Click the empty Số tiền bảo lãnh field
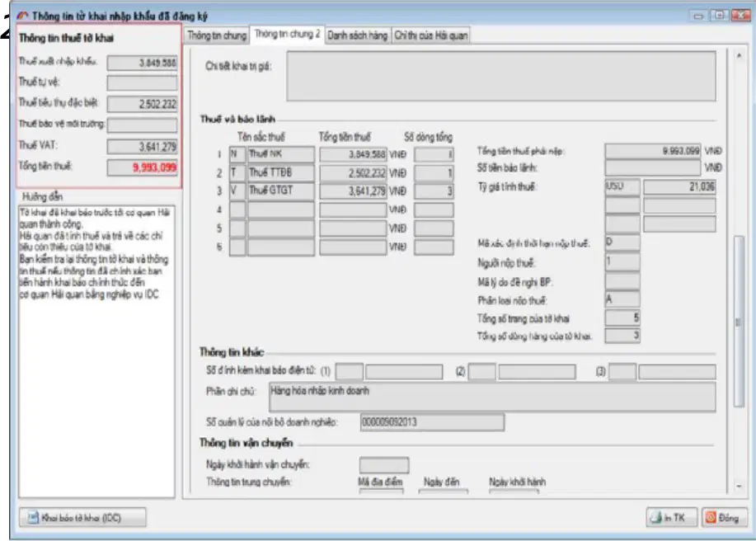Screen dimensions: 756x541 pos(653,167)
